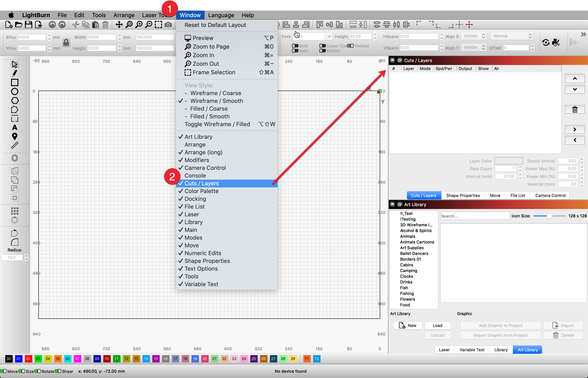Toggle the Move switch in status bar
The height and width of the screenshot is (378, 588).
[3, 371]
